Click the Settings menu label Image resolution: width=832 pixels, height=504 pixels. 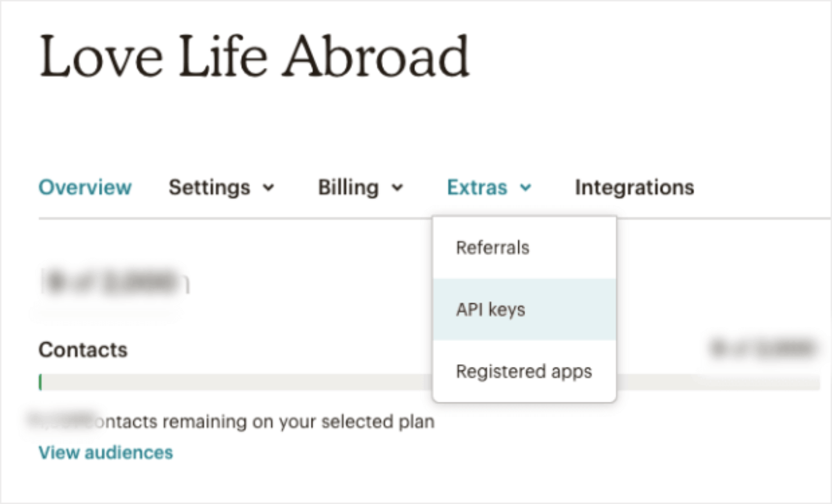click(x=209, y=187)
